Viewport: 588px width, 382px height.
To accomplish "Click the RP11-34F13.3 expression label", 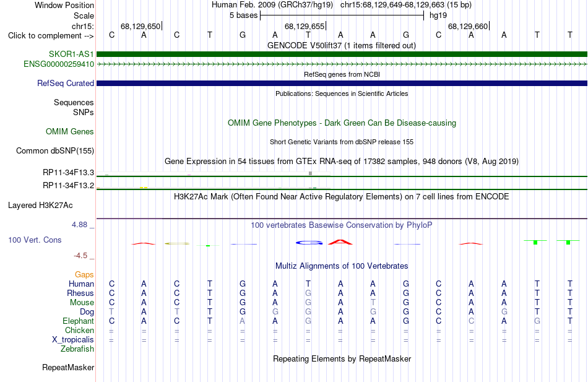I will coord(68,173).
